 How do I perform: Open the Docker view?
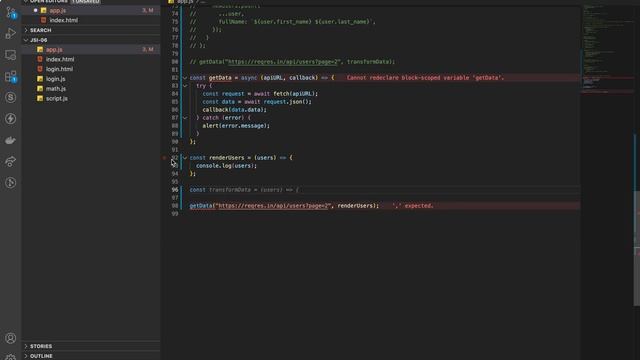coord(11,140)
